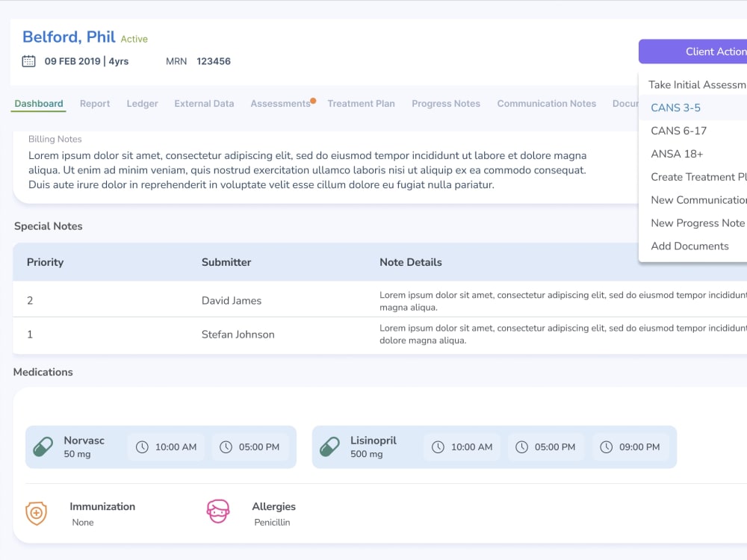Click the Immunization shield icon

(37, 513)
